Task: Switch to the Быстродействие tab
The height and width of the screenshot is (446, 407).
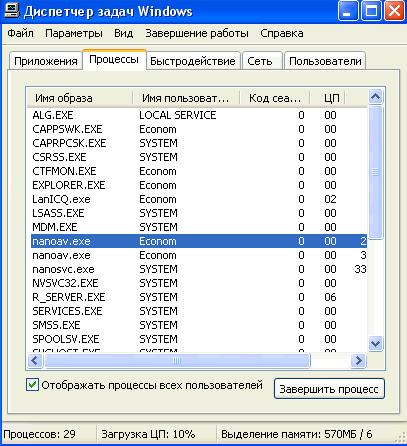Action: 193,61
